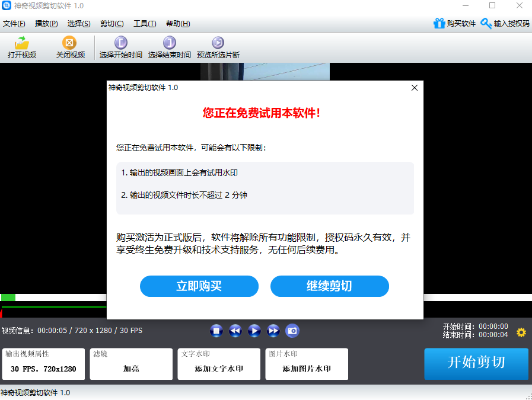The image size is (532, 400).
Task: Select the clip end time with 选择结束时间
Action: (x=170, y=47)
